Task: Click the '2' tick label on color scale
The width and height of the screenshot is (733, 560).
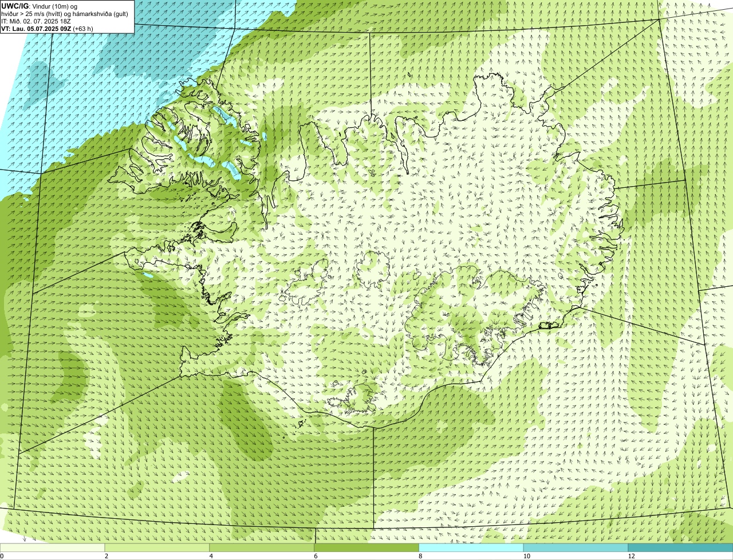Action: click(x=107, y=556)
